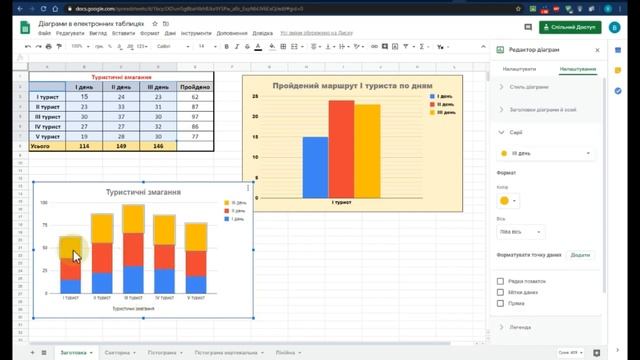Enable the data labels checkbox
The height and width of the screenshot is (360, 640).
click(x=500, y=292)
